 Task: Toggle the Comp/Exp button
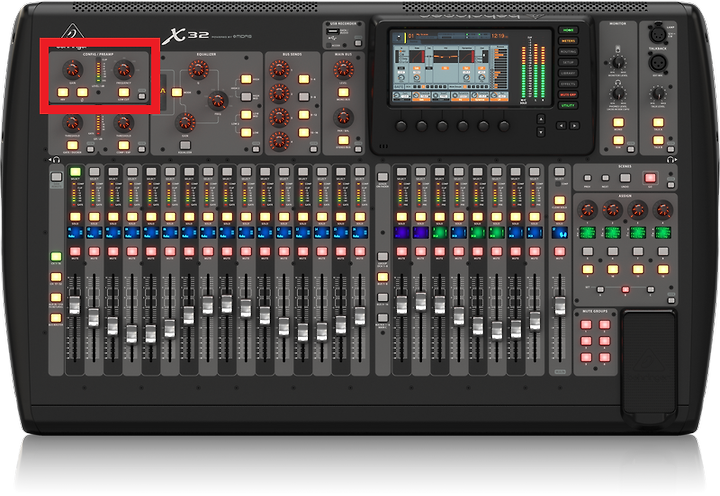[x=124, y=146]
